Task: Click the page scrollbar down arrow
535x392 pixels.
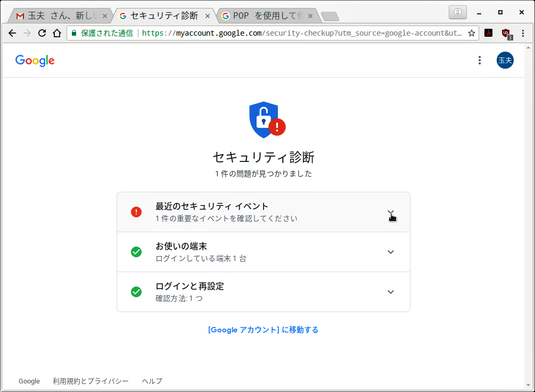Action: (x=529, y=386)
